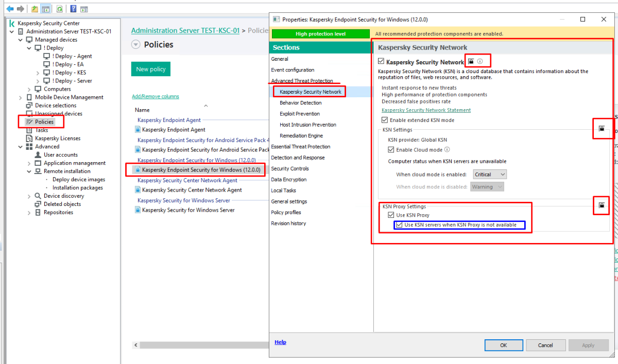Collapse the Advanced tree node

21,147
